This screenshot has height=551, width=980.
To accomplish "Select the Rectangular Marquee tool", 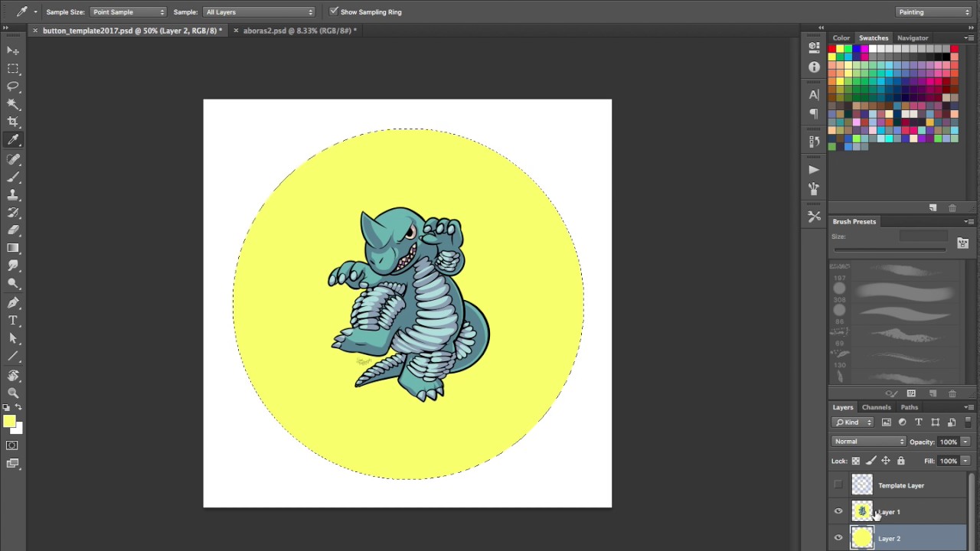I will pyautogui.click(x=13, y=69).
